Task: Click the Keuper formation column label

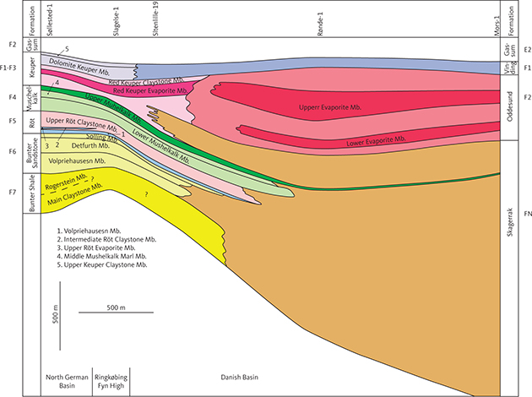Action: click(x=32, y=68)
